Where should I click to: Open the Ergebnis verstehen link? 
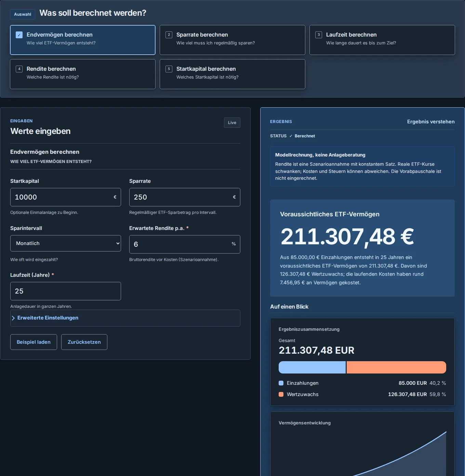tap(431, 122)
